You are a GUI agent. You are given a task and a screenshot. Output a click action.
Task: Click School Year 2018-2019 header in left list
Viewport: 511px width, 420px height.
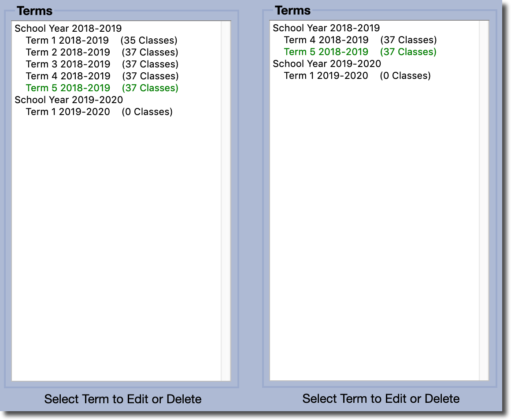(68, 29)
